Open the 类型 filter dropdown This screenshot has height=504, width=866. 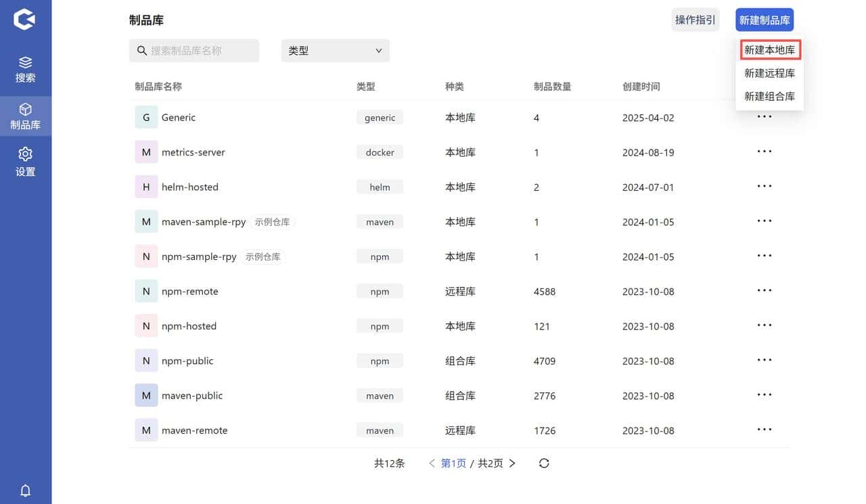[335, 50]
